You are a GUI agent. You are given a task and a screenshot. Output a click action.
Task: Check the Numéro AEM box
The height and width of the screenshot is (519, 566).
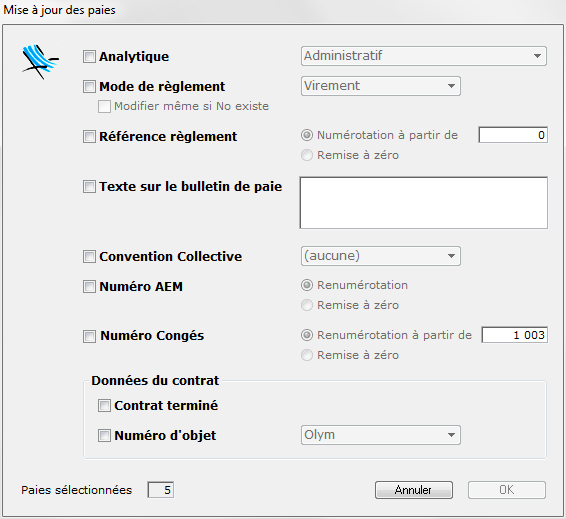(89, 287)
